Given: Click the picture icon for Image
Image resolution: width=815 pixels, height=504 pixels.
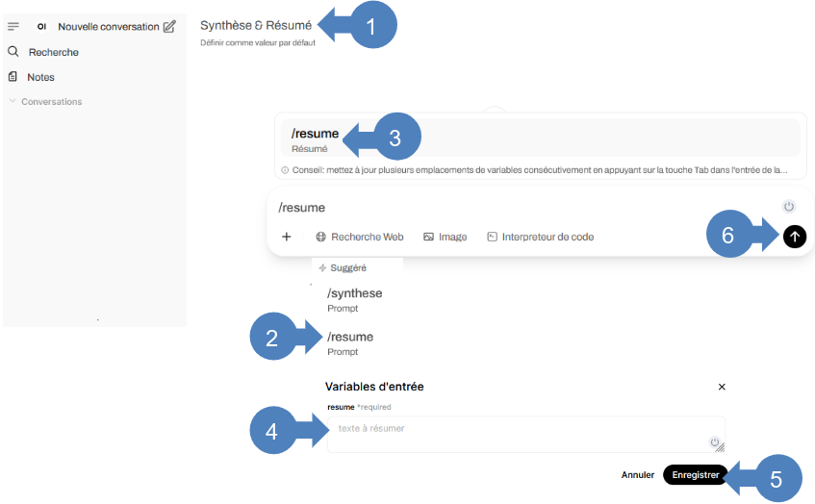Looking at the screenshot, I should click(428, 237).
